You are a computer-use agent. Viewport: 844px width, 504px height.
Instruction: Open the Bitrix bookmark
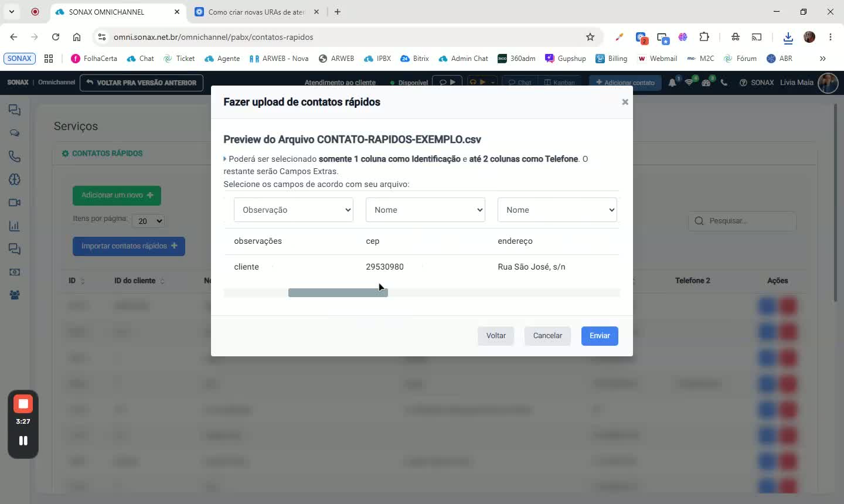[414, 59]
